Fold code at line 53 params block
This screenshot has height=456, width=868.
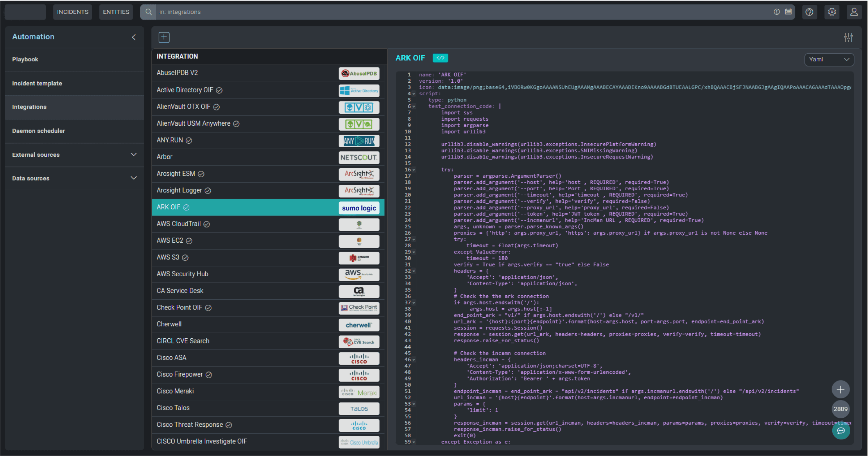(x=414, y=404)
